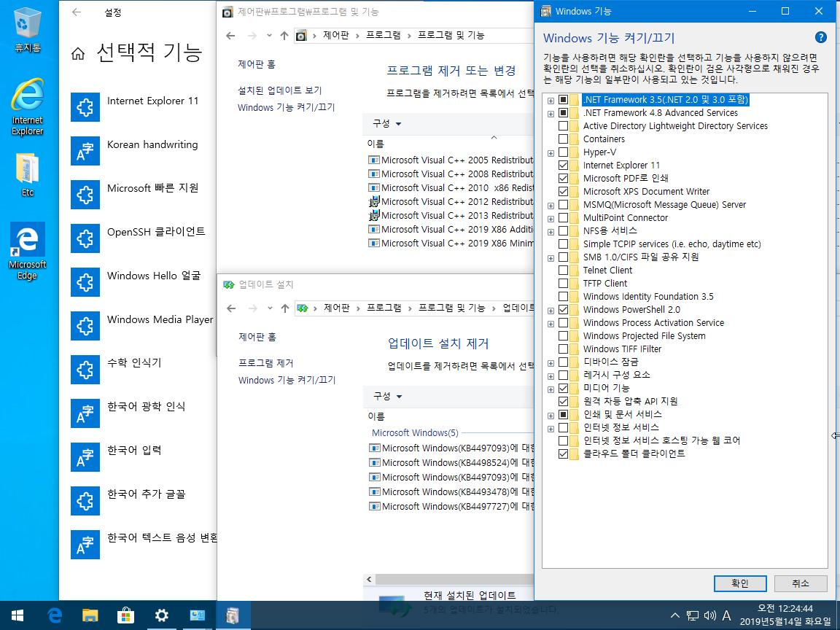
Task: Launch Edge from the taskbar
Action: tap(55, 615)
